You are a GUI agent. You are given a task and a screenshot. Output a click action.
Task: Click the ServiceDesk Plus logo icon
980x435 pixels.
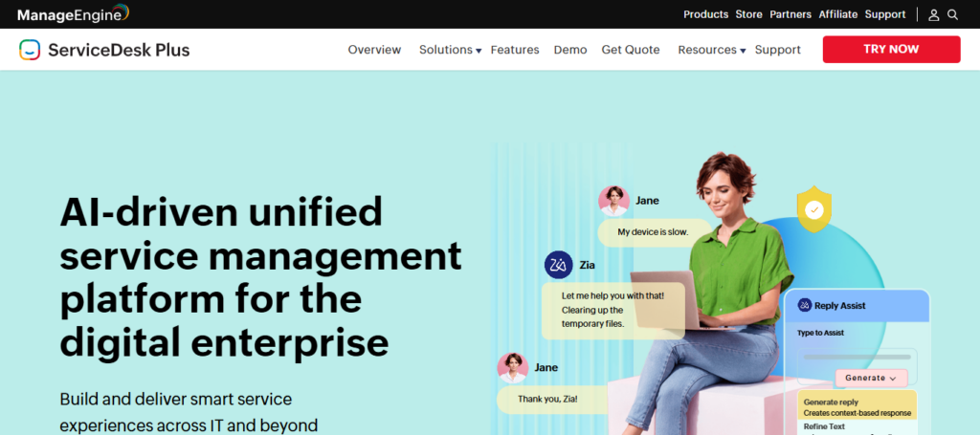pyautogui.click(x=30, y=50)
